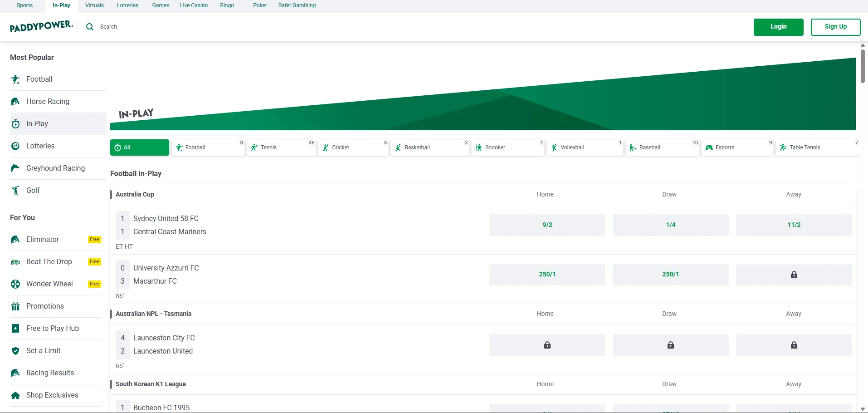This screenshot has width=868, height=413.
Task: Open Set a Limit
Action: [55, 351]
